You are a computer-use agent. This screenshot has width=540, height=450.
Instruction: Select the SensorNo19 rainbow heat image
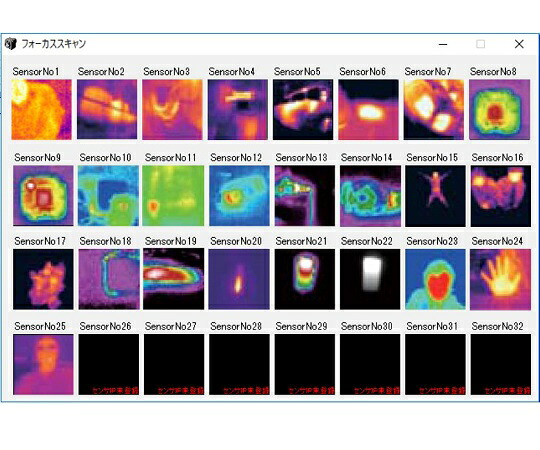tap(173, 279)
